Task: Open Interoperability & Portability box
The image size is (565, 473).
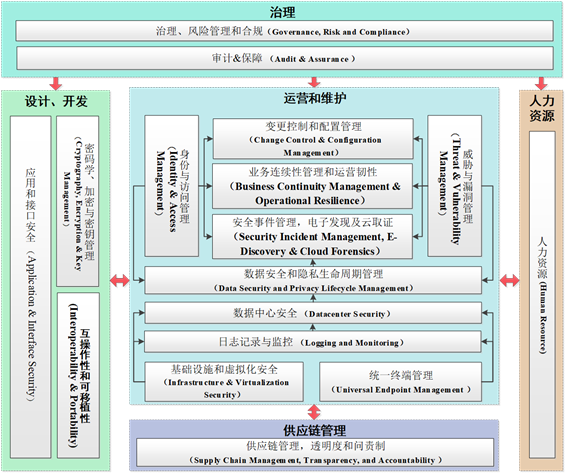Action: point(78,375)
